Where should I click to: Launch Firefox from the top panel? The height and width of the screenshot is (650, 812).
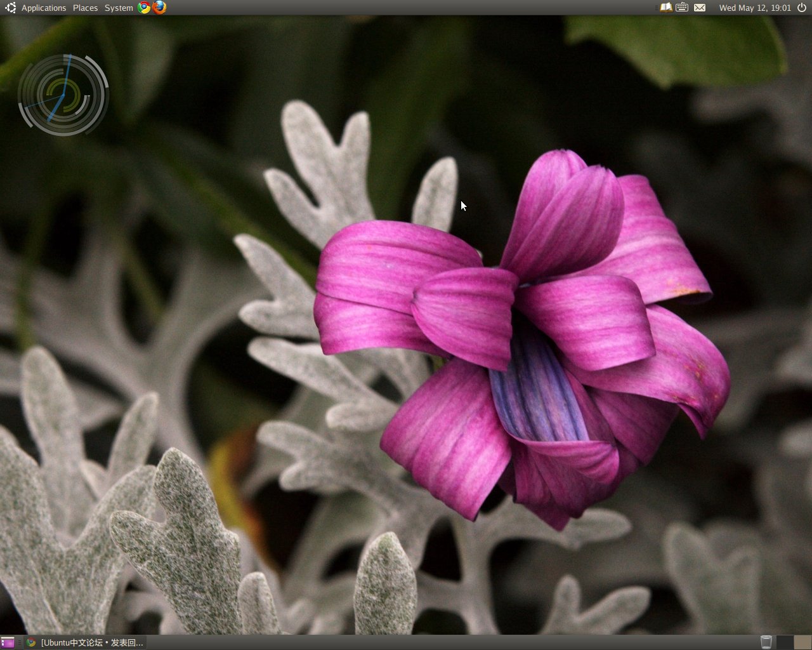(159, 8)
